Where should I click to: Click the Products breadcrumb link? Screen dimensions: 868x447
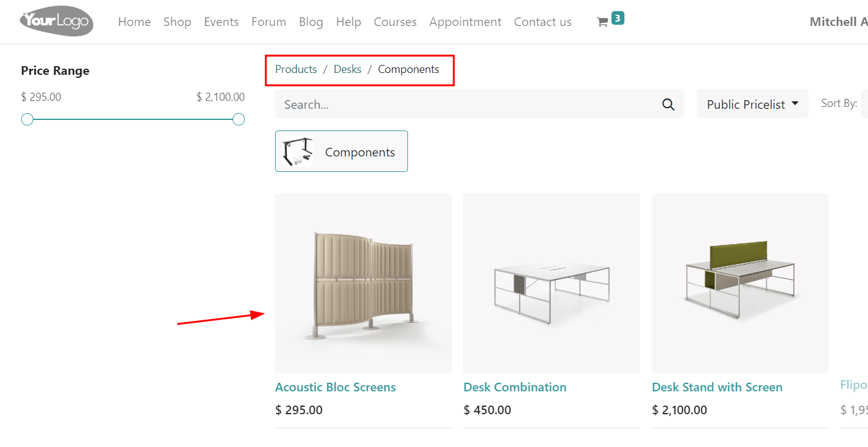[296, 69]
